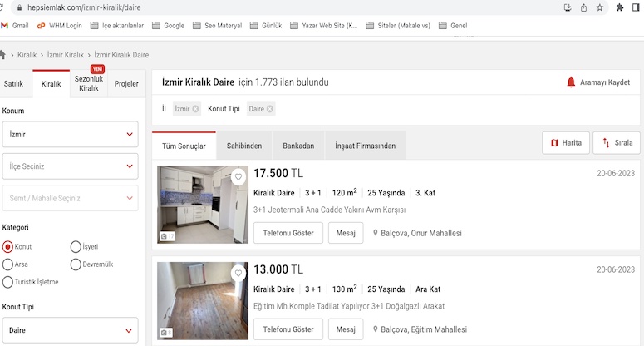Click the bookmark star icon in address bar

[600, 7]
